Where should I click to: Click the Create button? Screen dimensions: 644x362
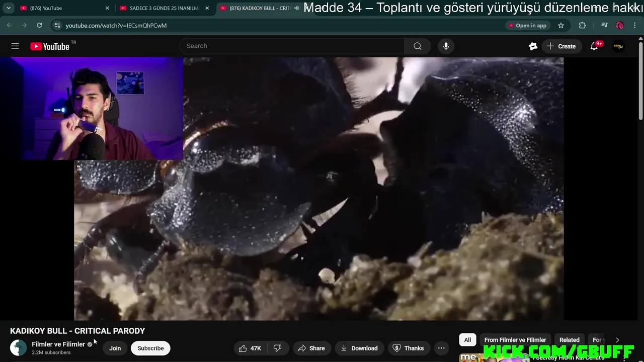561,46
